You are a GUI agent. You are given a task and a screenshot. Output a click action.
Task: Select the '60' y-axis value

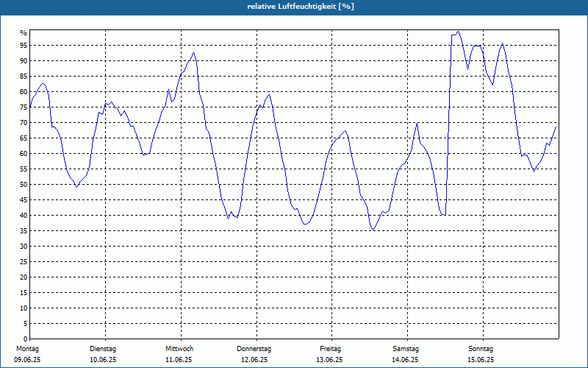click(24, 154)
